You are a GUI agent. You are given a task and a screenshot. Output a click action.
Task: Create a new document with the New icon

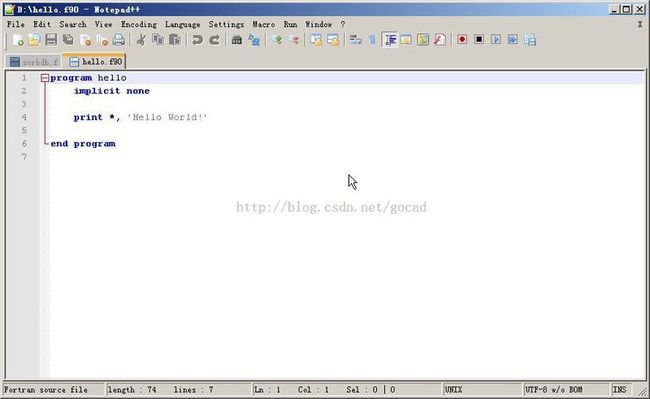click(x=17, y=40)
